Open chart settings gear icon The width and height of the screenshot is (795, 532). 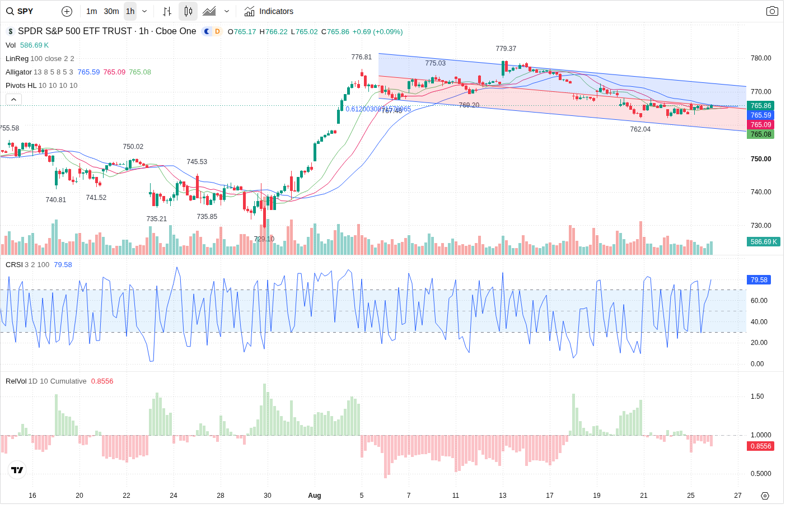coord(765,496)
